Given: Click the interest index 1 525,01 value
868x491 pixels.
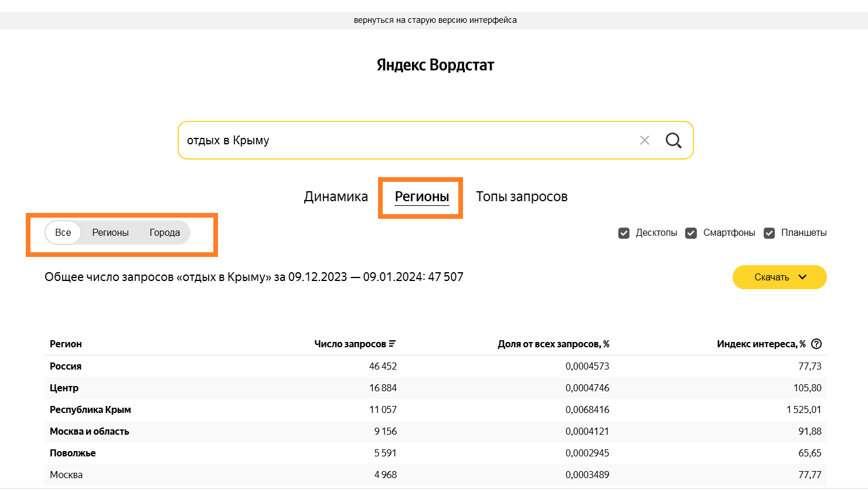Looking at the screenshot, I should click(x=804, y=409).
